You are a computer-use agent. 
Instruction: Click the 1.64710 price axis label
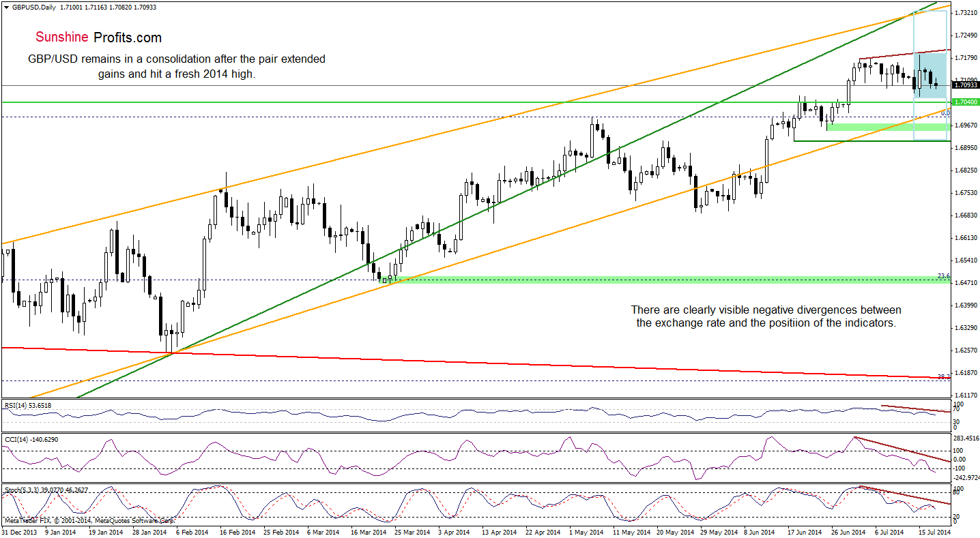click(x=966, y=283)
